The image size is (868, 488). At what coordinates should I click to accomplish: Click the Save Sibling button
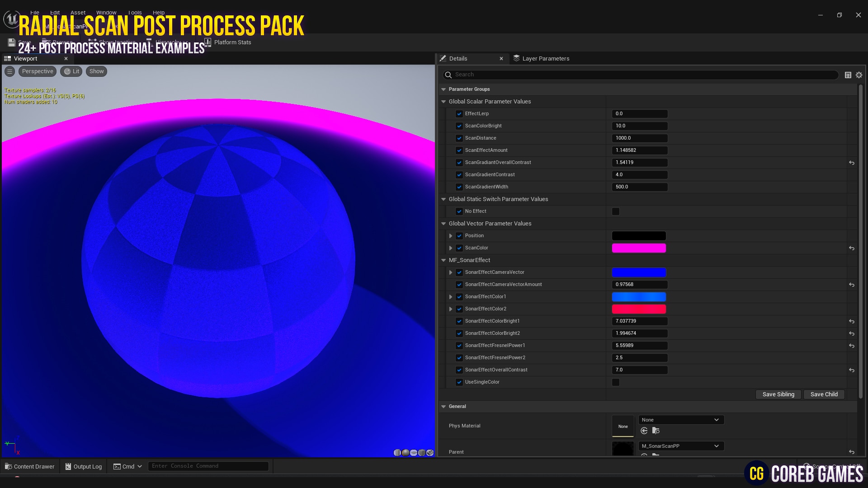click(778, 394)
